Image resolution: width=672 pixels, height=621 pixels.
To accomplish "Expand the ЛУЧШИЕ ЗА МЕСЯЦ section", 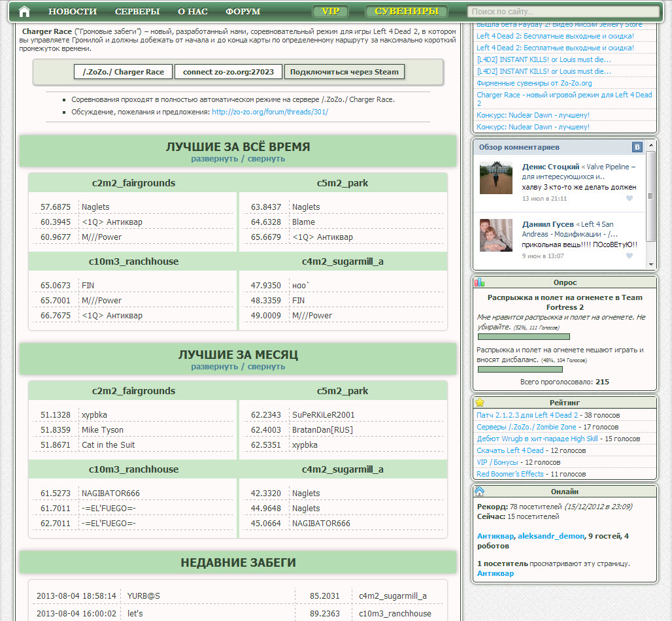I will 214,367.
